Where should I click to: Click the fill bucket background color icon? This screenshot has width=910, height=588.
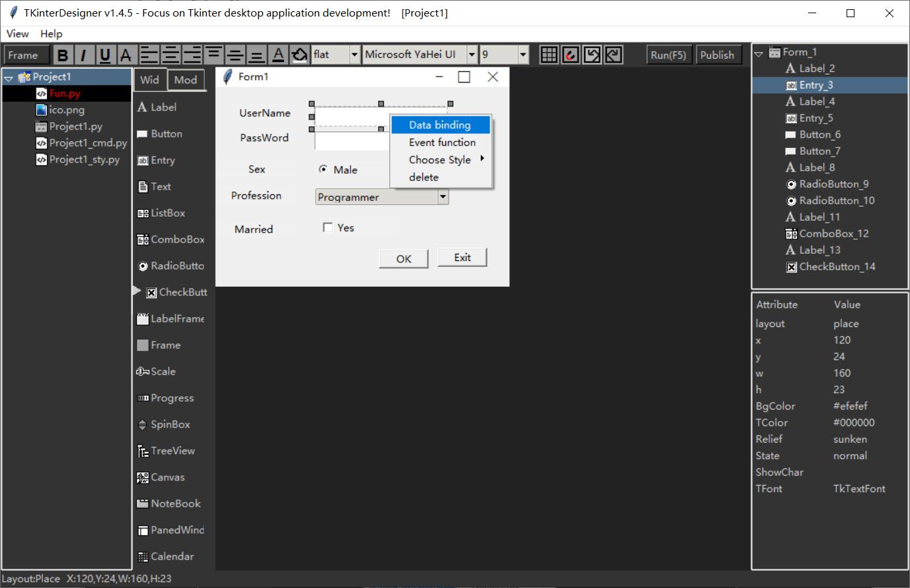(x=300, y=55)
